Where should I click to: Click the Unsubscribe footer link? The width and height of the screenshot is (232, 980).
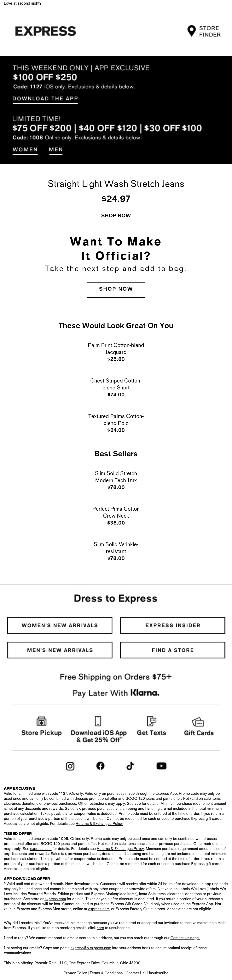tap(158, 973)
